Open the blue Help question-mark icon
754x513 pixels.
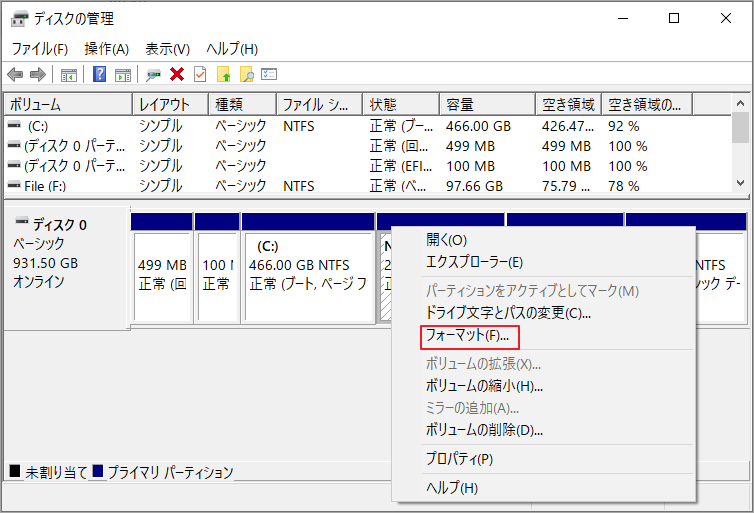coord(100,75)
